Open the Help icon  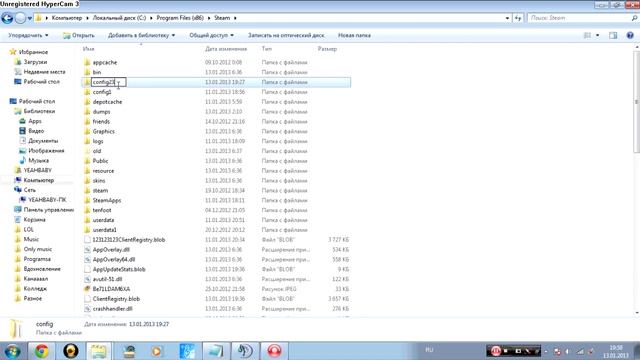tap(630, 36)
